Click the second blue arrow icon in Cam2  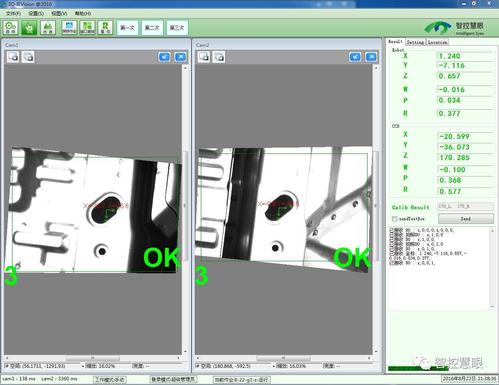pos(371,57)
